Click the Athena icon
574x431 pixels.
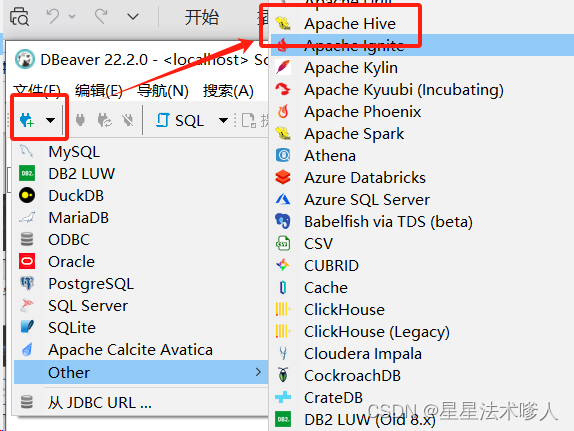click(283, 156)
